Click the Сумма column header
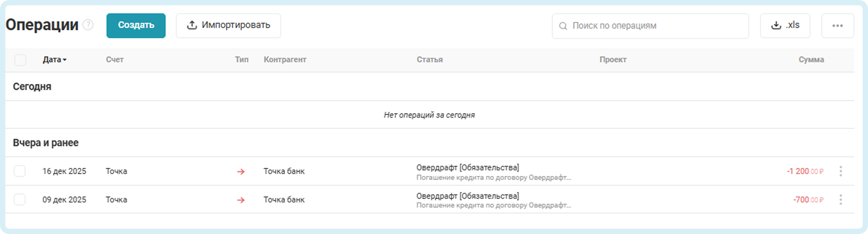 pyautogui.click(x=811, y=60)
